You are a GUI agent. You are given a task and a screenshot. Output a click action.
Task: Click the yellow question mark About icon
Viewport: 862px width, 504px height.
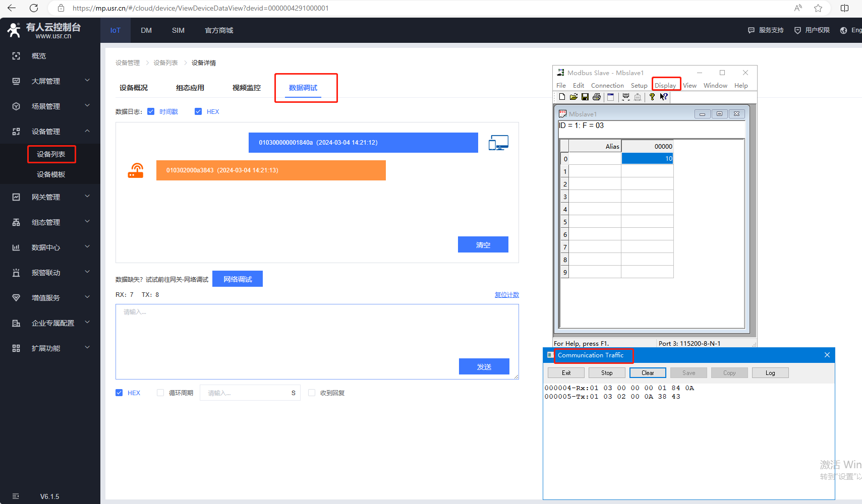(652, 97)
